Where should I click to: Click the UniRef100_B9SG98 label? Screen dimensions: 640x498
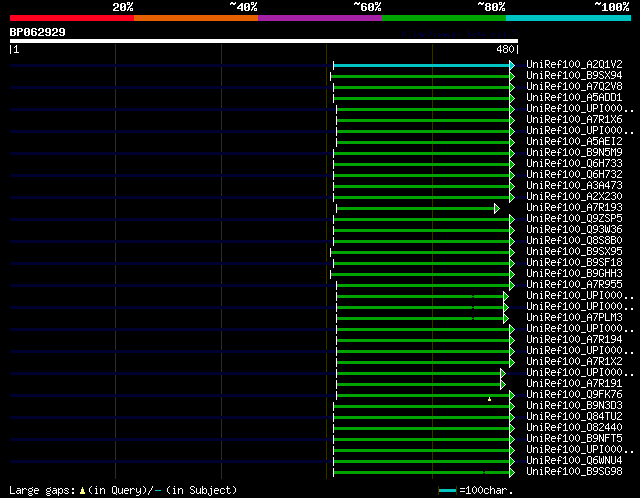click(574, 472)
